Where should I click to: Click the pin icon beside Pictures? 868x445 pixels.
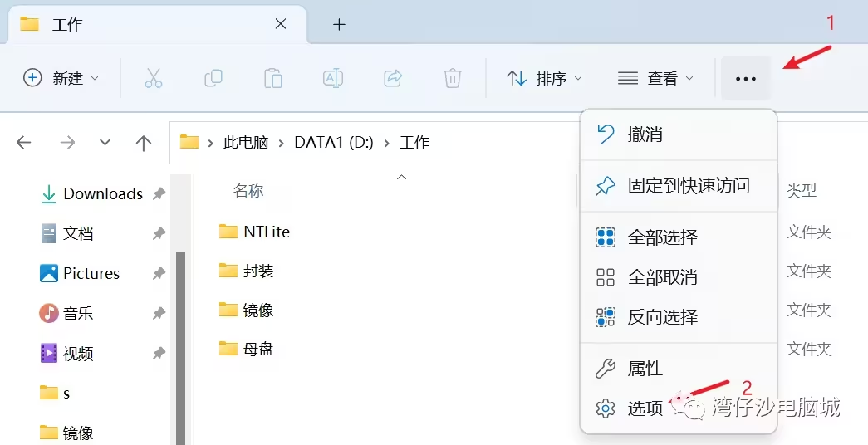pyautogui.click(x=159, y=273)
